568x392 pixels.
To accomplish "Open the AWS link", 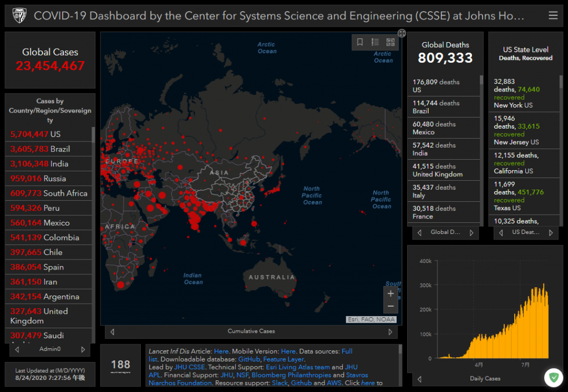I will (x=334, y=383).
